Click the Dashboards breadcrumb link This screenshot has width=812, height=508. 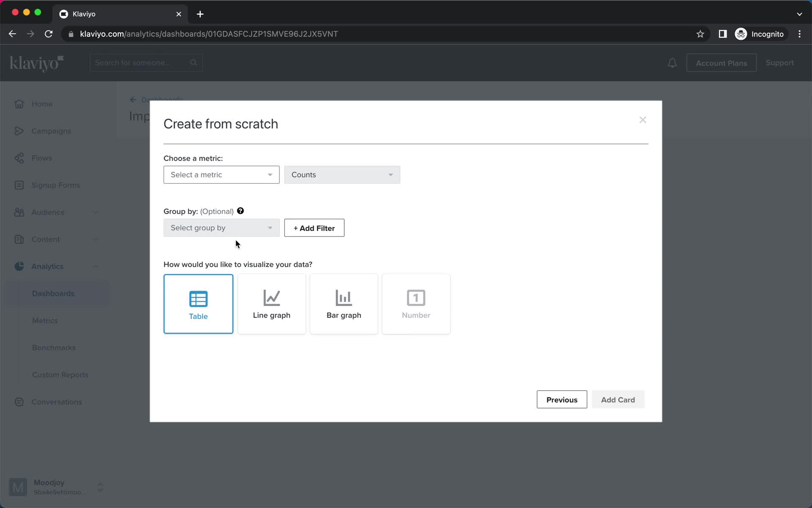coord(162,99)
